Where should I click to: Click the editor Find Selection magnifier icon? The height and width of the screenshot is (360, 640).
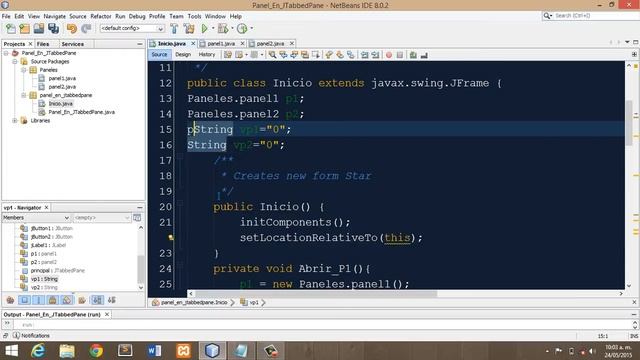[272, 55]
